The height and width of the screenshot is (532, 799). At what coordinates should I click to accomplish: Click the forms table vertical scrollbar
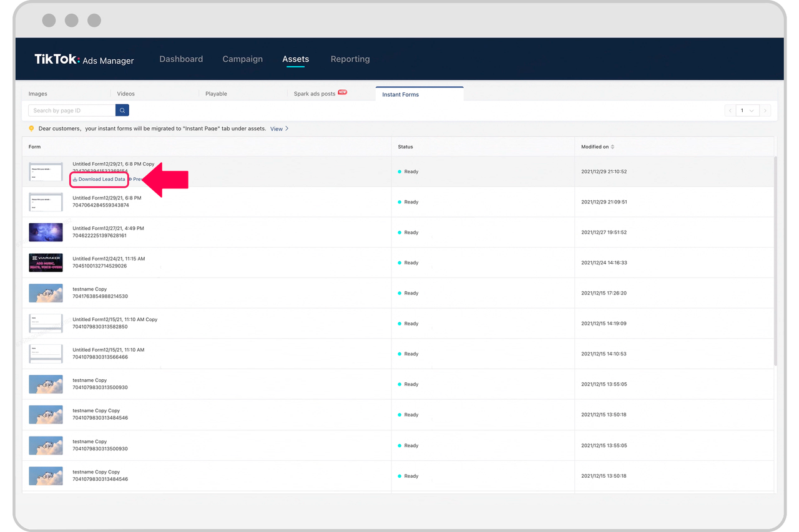coord(775,262)
